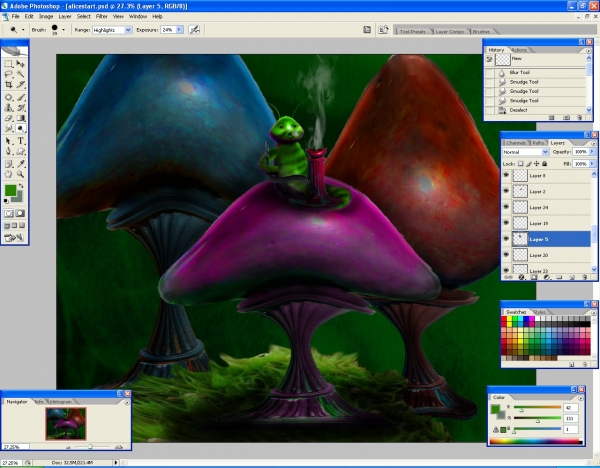Select the Crop tool
Viewport: 600px width, 468px height.
[8, 85]
